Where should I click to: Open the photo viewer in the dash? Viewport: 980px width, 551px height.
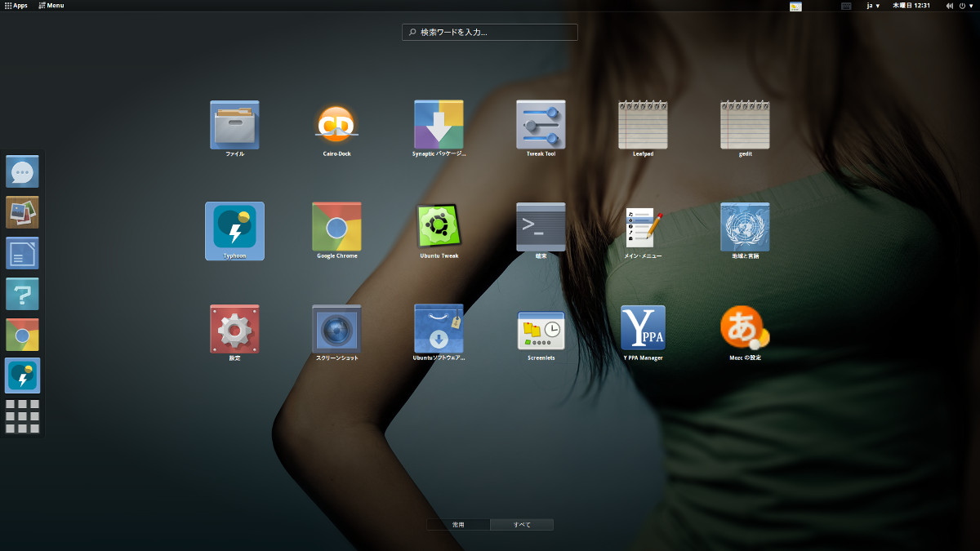click(22, 212)
